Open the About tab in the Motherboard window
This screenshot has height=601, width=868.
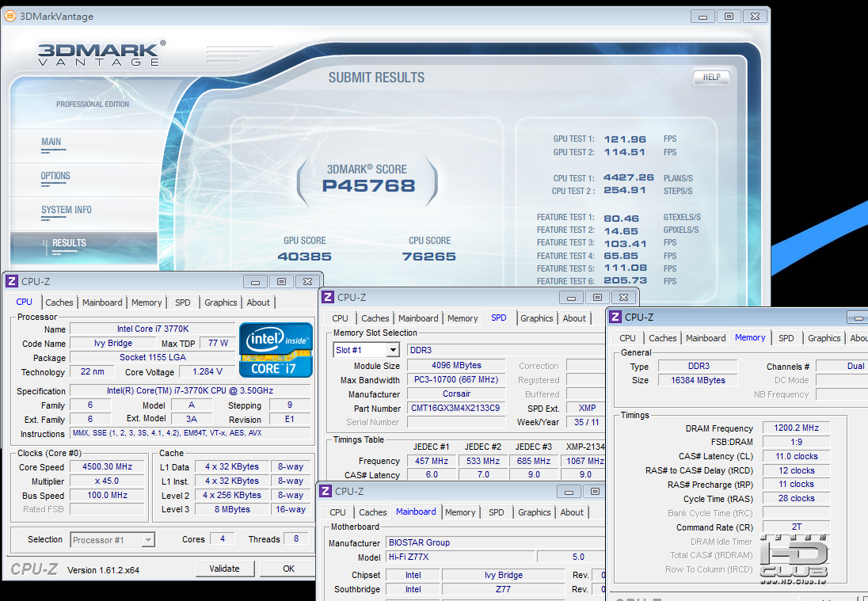click(x=572, y=512)
